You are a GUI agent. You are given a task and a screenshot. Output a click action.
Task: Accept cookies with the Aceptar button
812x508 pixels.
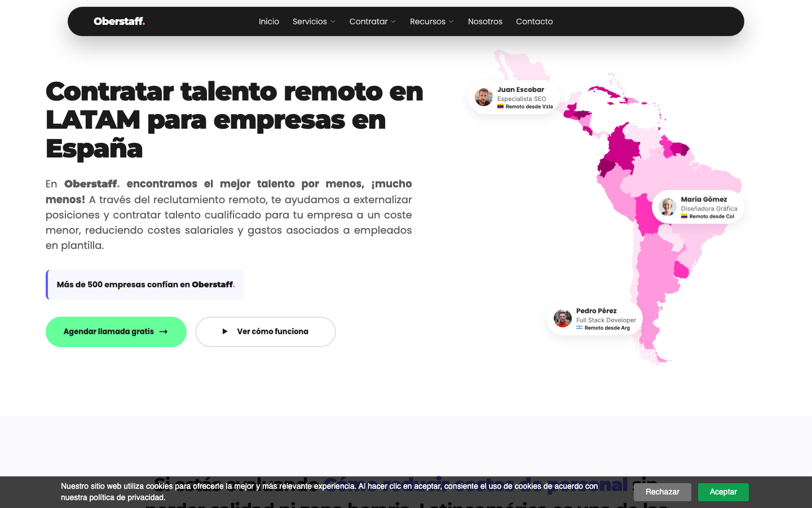tap(723, 492)
